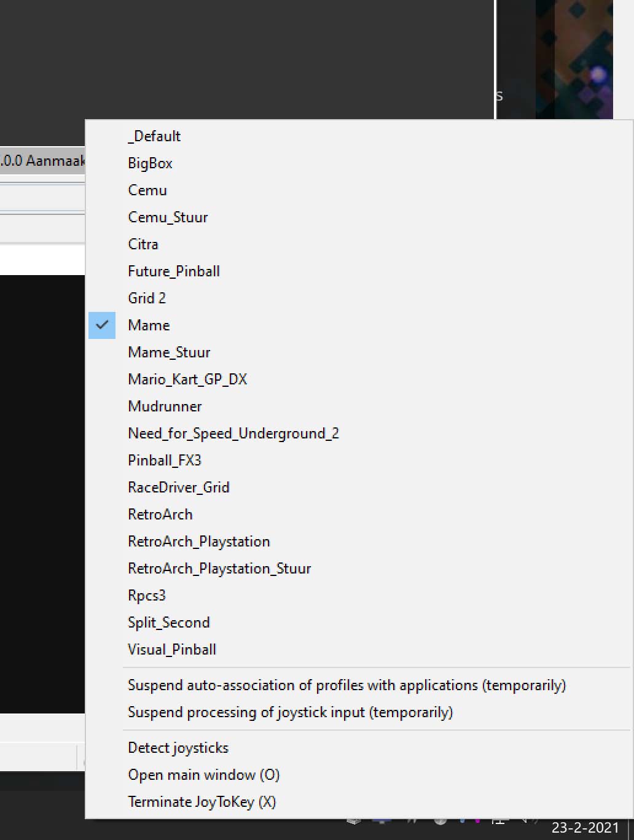The image size is (634, 840).
Task: Pick the Need_for_Speed_Underground_2 profile
Action: 359,434
